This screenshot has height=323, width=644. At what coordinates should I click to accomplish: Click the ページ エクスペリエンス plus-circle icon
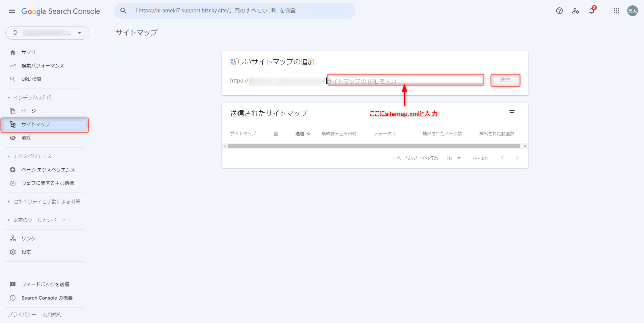pos(13,170)
